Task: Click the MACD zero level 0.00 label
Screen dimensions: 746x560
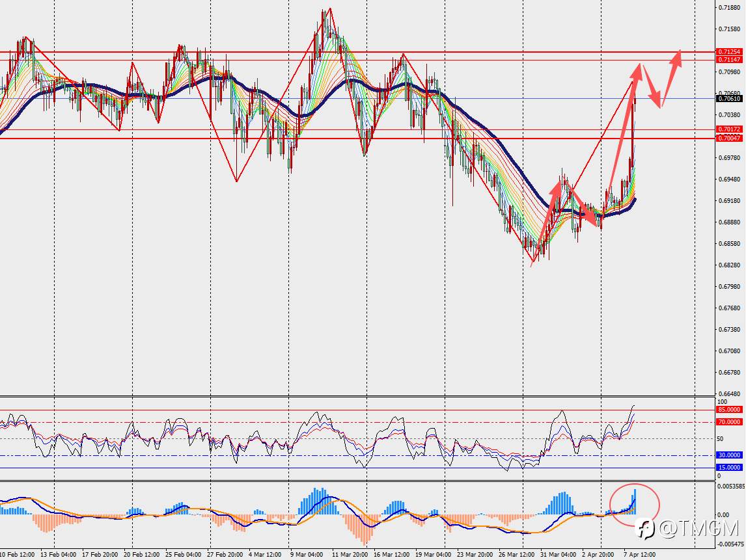Action: [723, 515]
